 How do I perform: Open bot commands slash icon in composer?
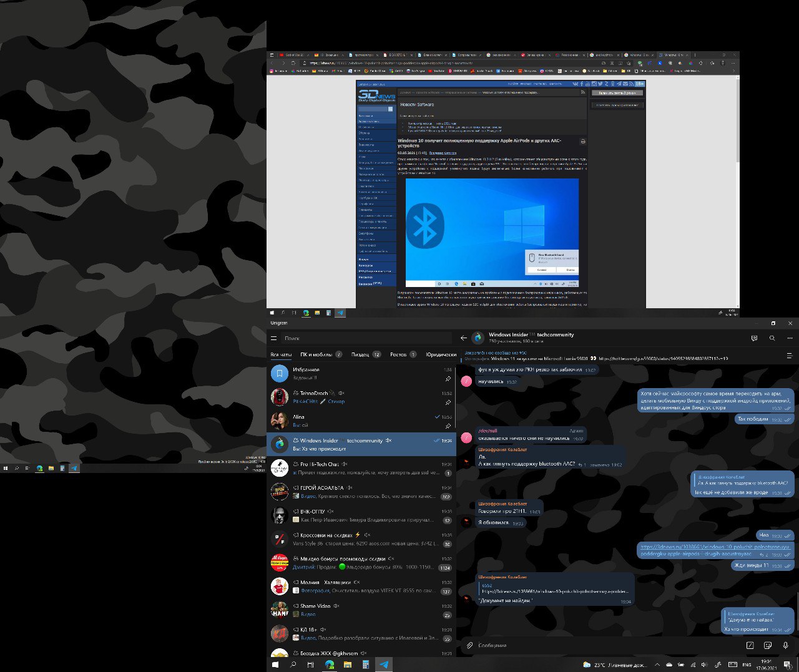pos(750,645)
